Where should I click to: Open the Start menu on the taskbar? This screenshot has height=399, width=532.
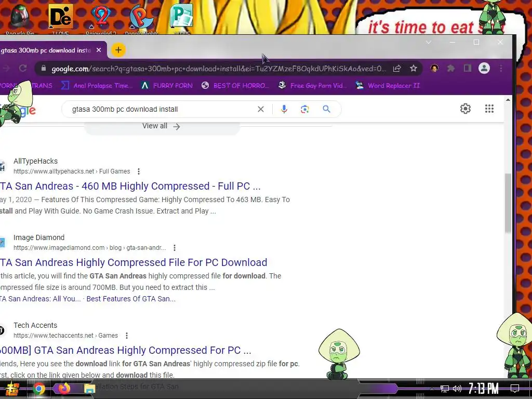[12, 389]
